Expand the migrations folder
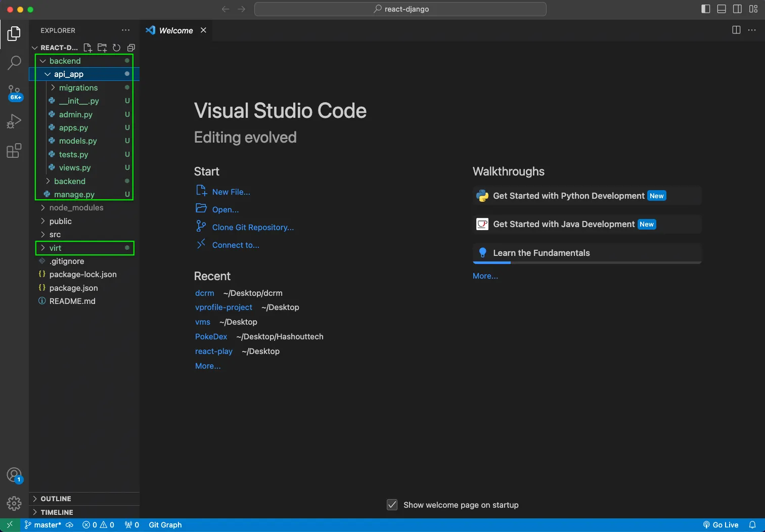Viewport: 765px width, 532px height. (84, 87)
